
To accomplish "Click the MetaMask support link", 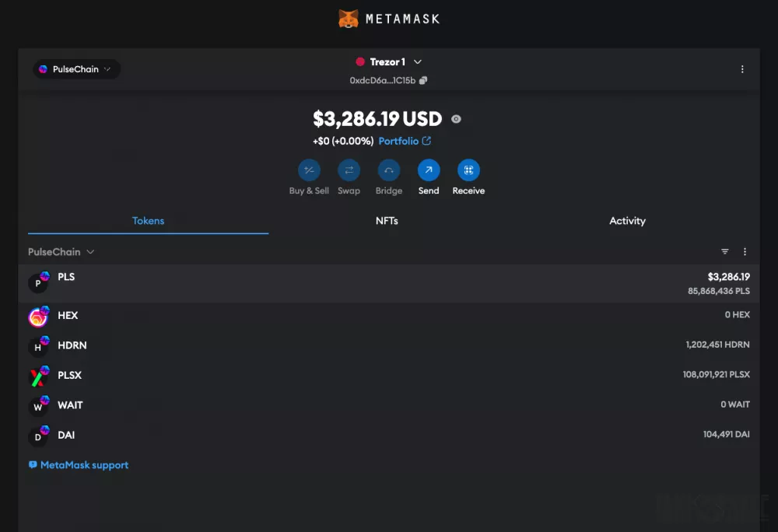I will tap(84, 465).
